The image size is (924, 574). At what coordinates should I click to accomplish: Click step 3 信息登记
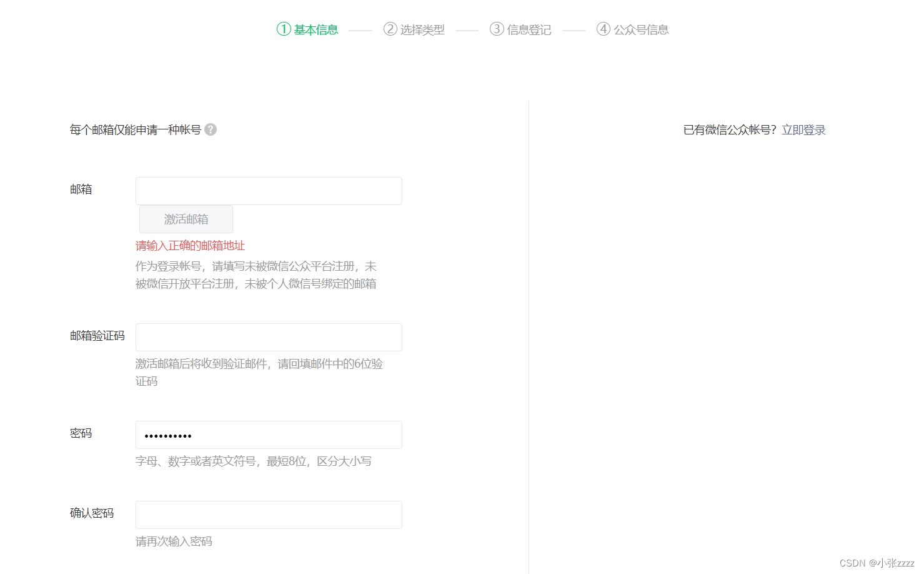click(520, 29)
